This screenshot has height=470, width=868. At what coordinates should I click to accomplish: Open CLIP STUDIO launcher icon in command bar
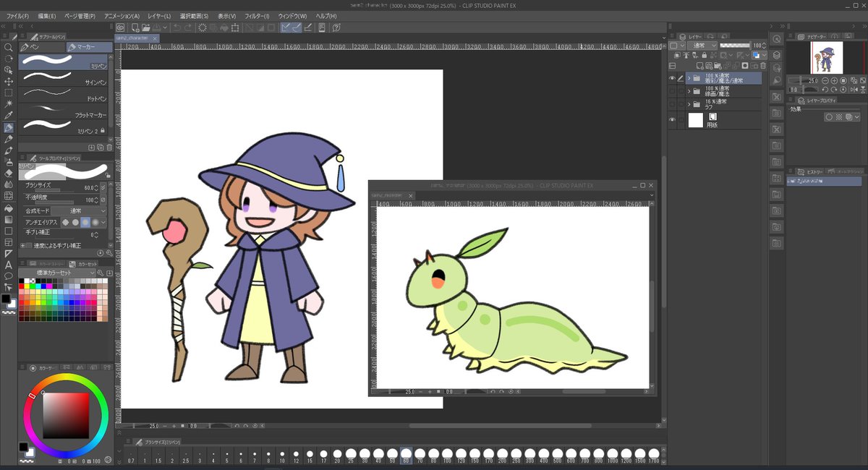click(x=120, y=27)
